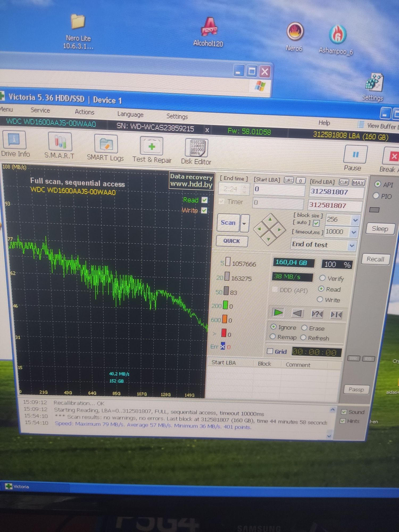Choose the Ignore error action

(x=273, y=326)
